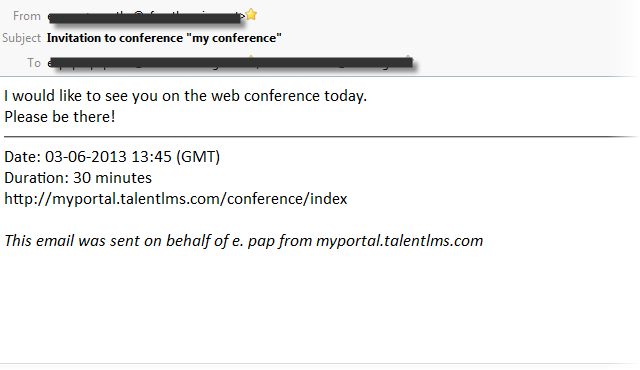
Task: Click the name 'e. pap' in footer
Action: coord(253,241)
